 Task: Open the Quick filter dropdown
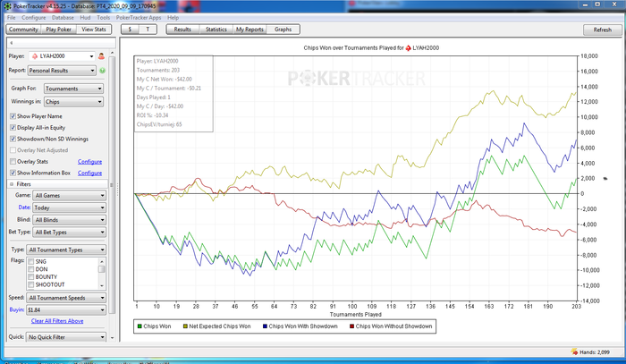[x=66, y=337]
